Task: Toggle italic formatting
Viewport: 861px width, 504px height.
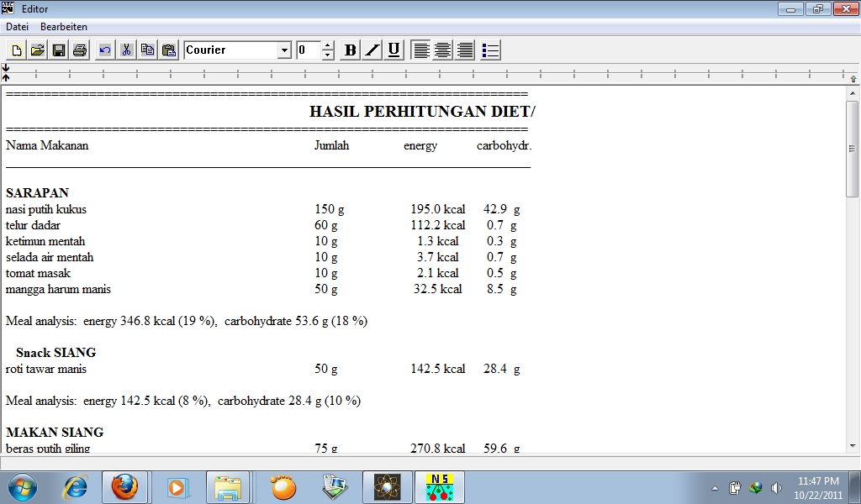Action: coord(372,50)
